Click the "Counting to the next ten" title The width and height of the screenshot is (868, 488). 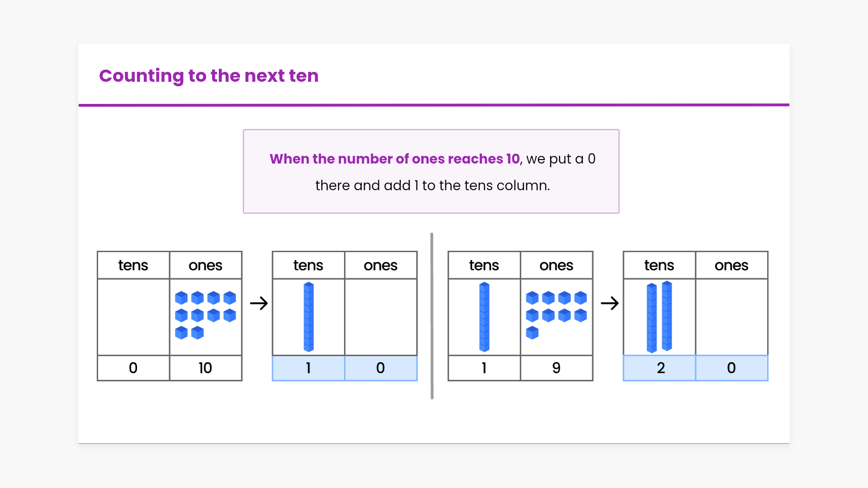[x=209, y=75]
